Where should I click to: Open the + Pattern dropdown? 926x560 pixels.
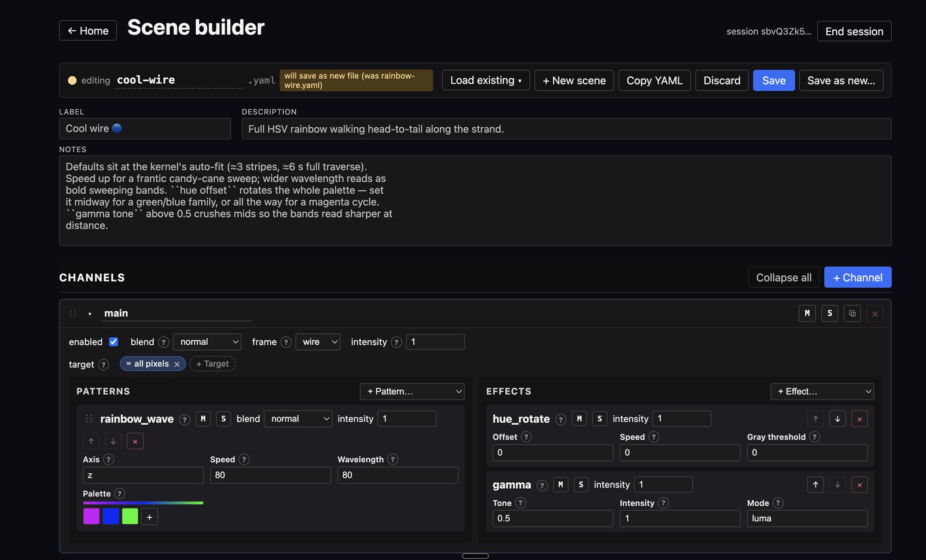click(412, 392)
